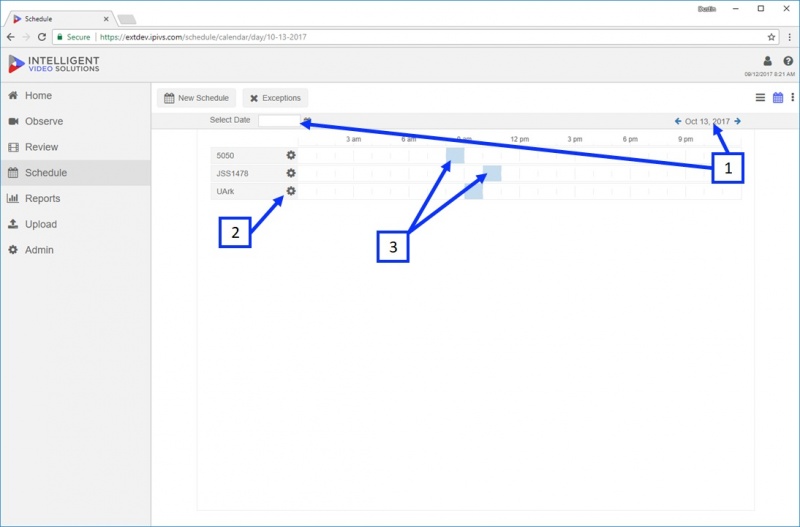Open Observe in the sidebar
The image size is (800, 527).
(x=76, y=121)
